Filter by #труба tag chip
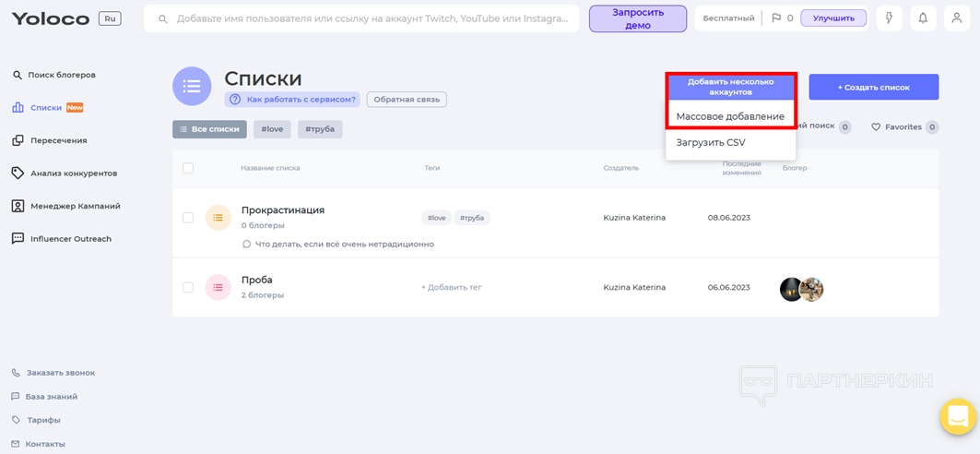The width and height of the screenshot is (980, 454). [319, 129]
